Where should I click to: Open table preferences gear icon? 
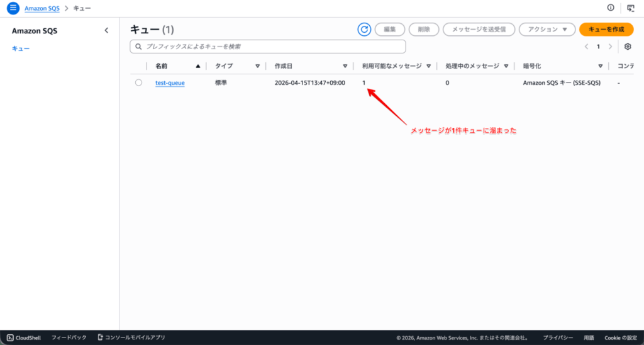pyautogui.click(x=628, y=47)
